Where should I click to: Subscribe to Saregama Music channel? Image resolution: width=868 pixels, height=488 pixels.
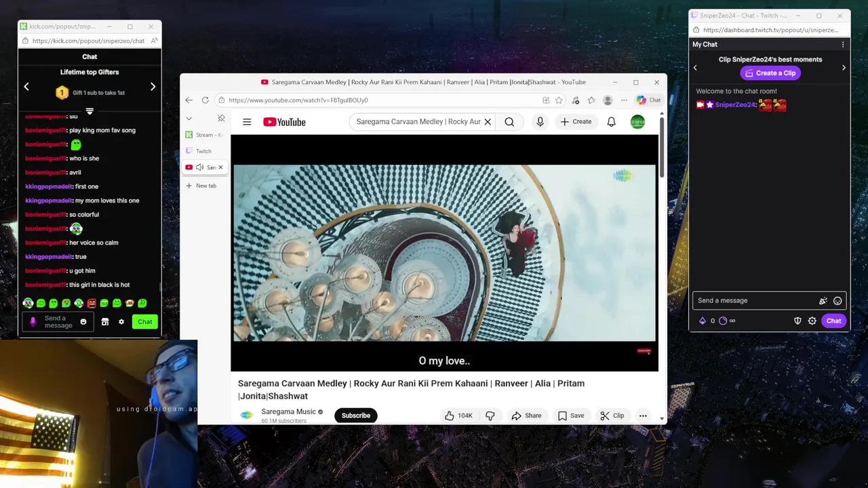(x=356, y=415)
